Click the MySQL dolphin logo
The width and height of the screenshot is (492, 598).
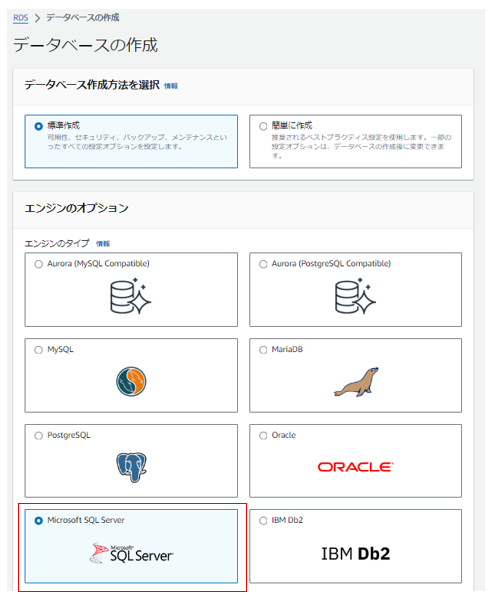pyautogui.click(x=131, y=382)
